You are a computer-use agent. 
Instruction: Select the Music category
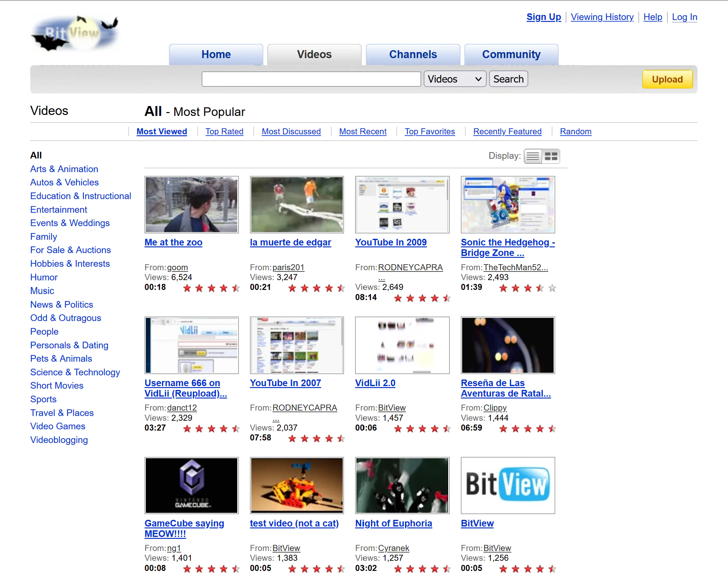point(42,291)
